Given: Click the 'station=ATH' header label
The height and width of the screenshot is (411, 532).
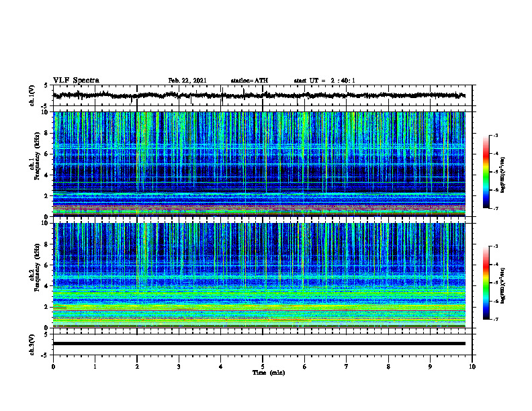Looking at the screenshot, I should coord(249,81).
